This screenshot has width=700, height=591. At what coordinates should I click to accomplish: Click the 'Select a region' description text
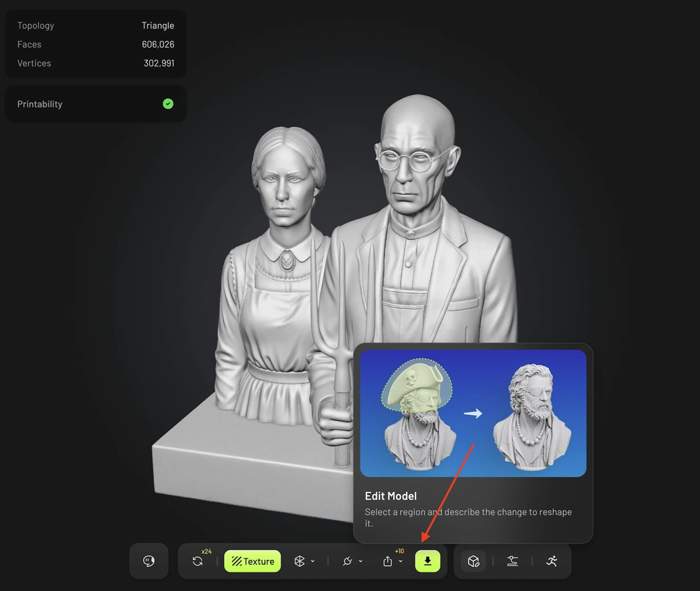[x=468, y=518]
